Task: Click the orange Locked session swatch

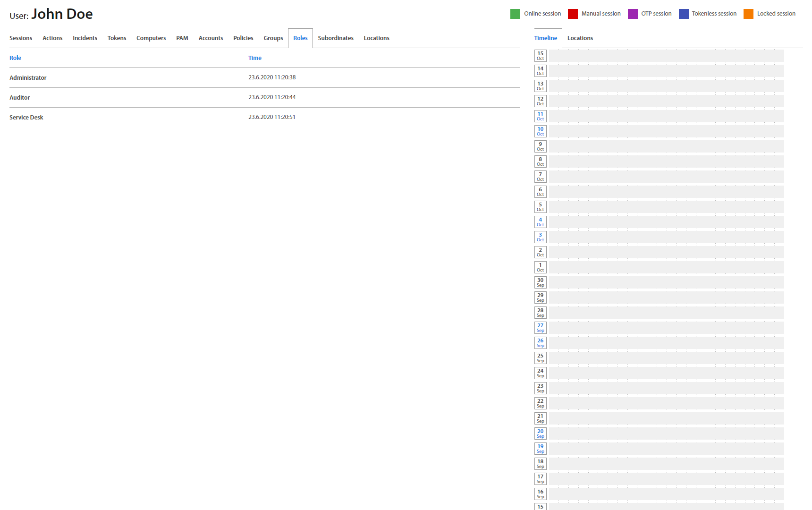Action: point(748,14)
